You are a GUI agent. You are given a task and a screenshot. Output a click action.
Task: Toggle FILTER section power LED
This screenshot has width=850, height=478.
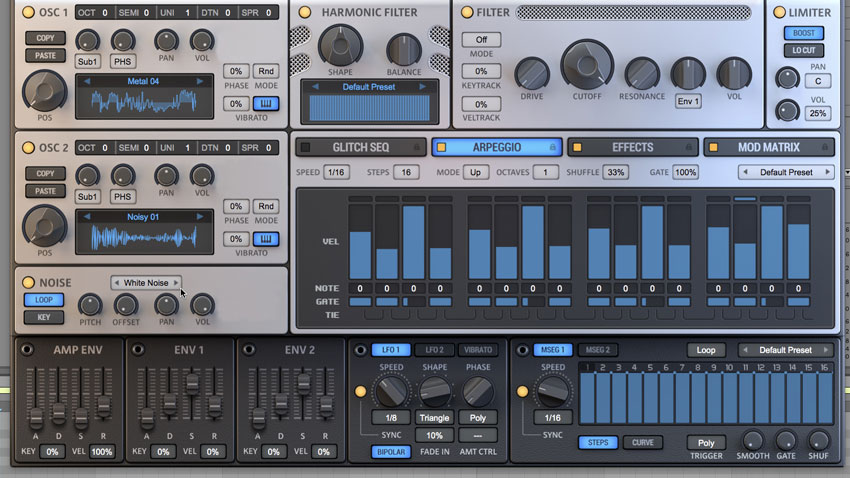click(466, 12)
